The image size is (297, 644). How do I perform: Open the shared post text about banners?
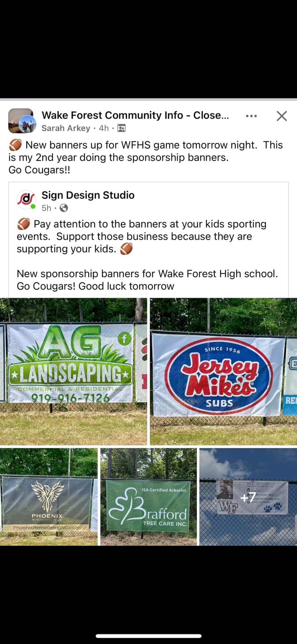tap(148, 255)
